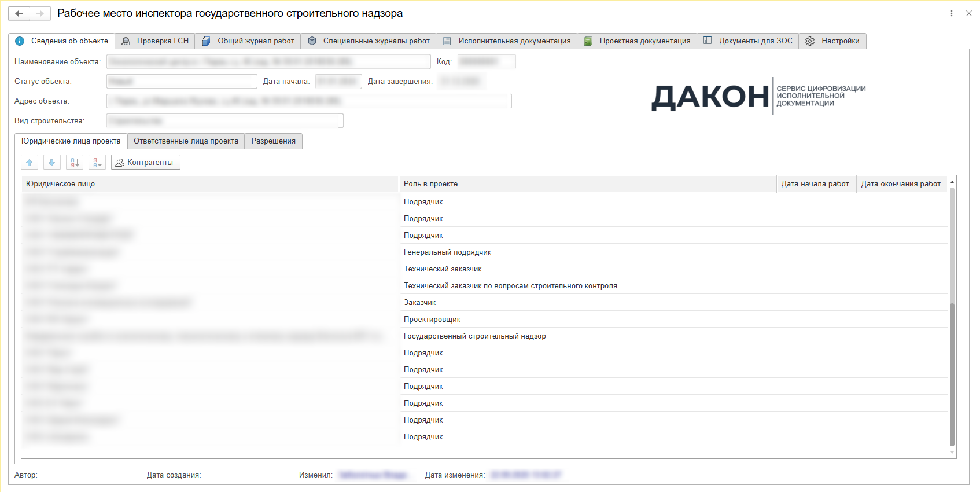Open the Разрешения subtab
980x492 pixels.
pyautogui.click(x=273, y=141)
